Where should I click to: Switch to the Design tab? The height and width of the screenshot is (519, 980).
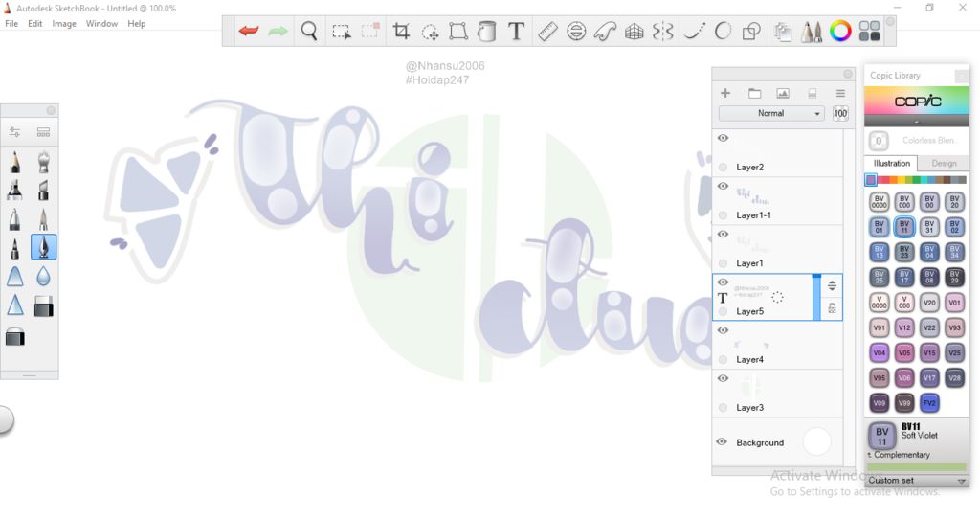(944, 163)
